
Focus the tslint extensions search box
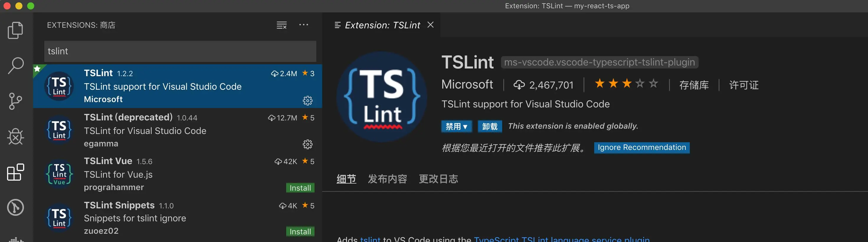click(x=180, y=51)
